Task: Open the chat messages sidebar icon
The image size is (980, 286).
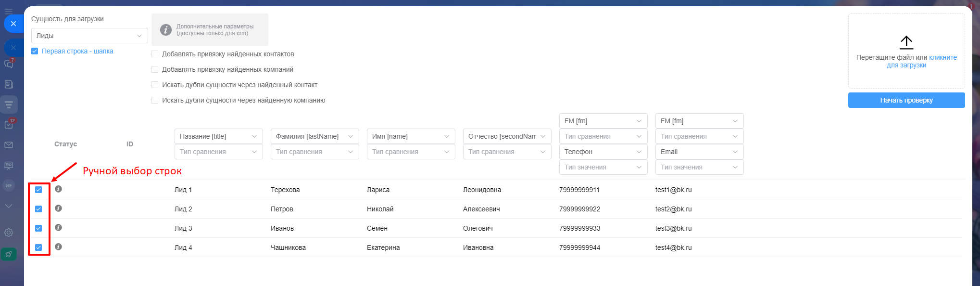Action: click(x=9, y=64)
